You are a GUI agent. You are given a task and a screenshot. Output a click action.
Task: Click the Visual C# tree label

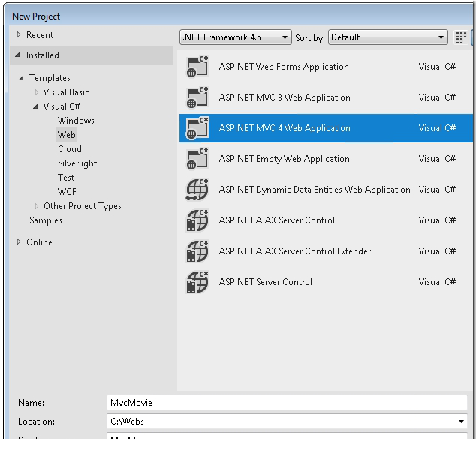(62, 106)
